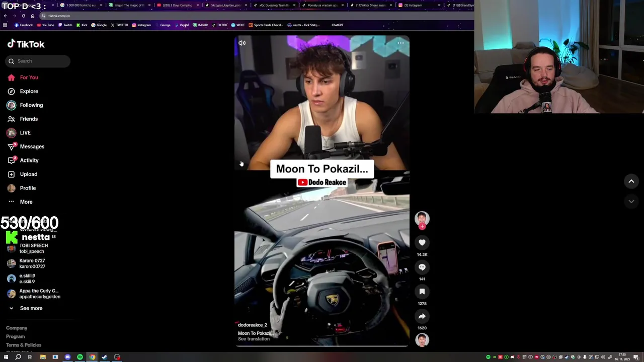644x362 pixels.
Task: Switch to the Imgur magic tab
Action: click(129, 6)
